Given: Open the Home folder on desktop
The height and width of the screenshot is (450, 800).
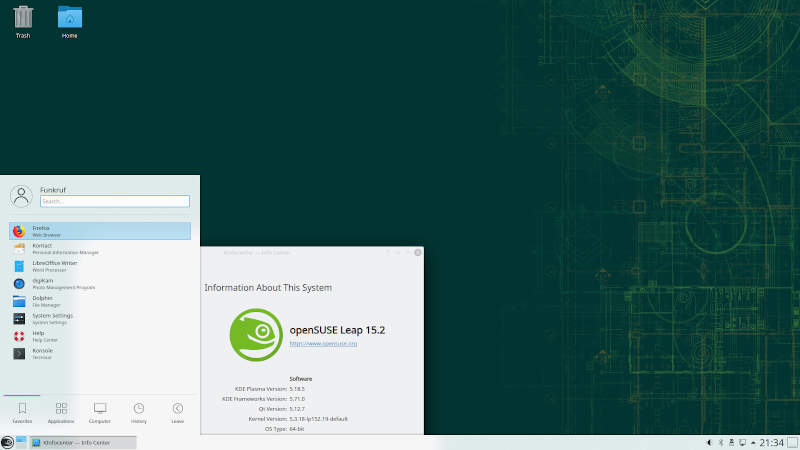Looking at the screenshot, I should (x=69, y=22).
